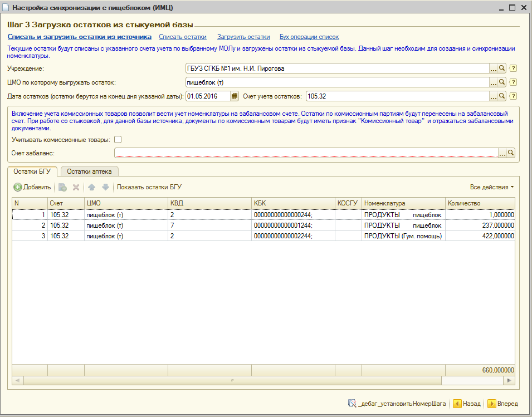Move row down with the down arrow icon
The width and height of the screenshot is (532, 417).
click(105, 188)
